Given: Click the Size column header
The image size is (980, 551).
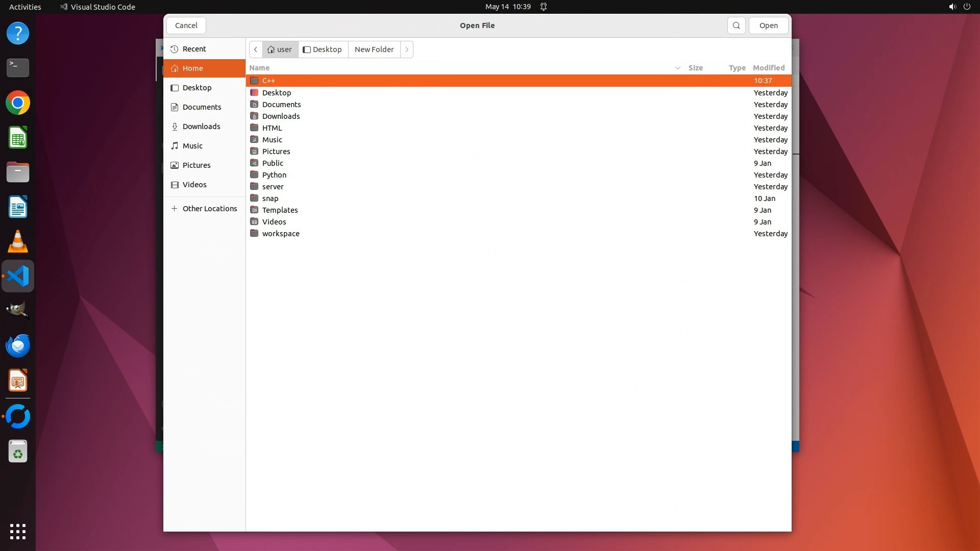Looking at the screenshot, I should 695,68.
